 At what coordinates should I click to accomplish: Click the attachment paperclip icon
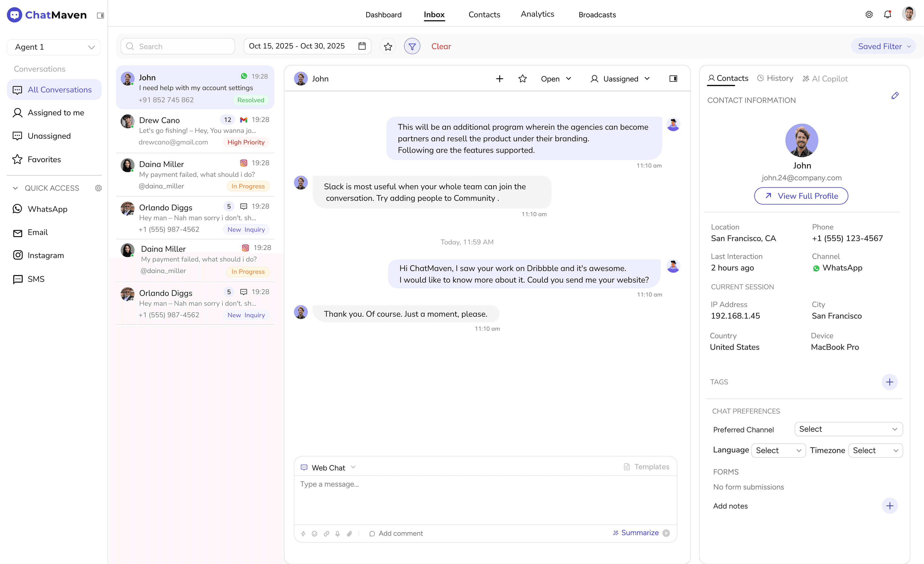point(349,533)
